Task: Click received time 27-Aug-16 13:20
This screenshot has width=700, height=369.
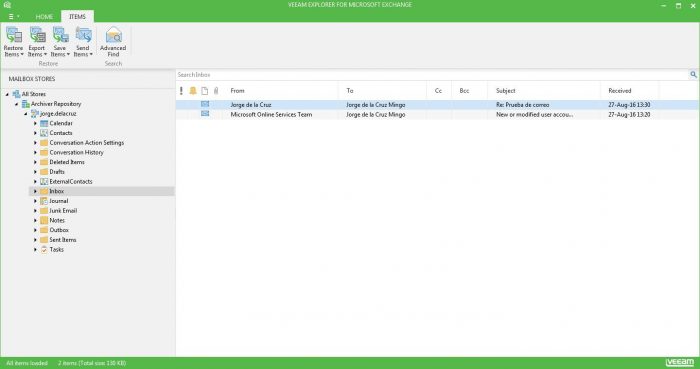Action: [629, 115]
